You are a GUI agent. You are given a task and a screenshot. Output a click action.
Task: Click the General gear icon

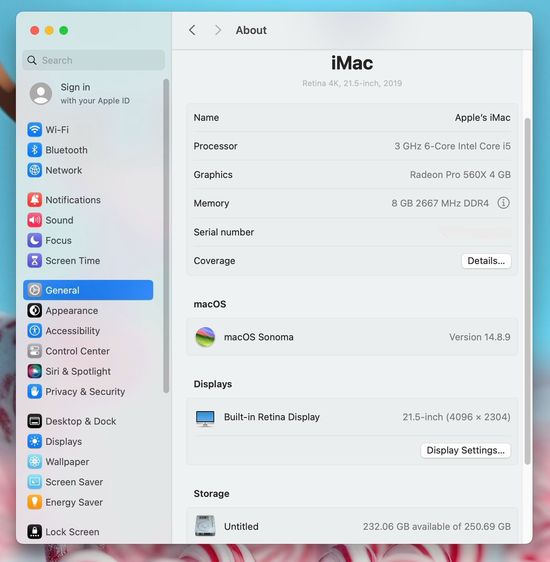34,290
